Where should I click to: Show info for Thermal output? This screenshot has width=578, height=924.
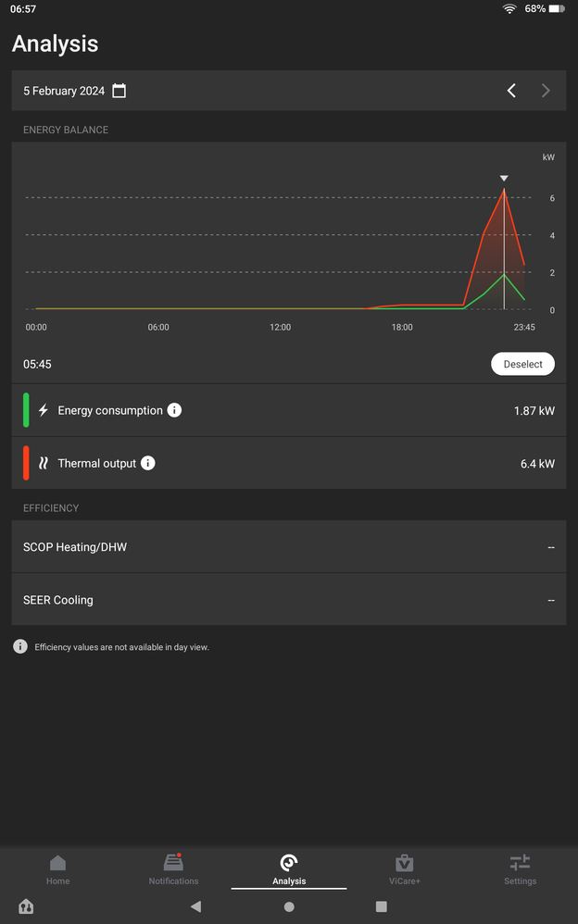(x=148, y=463)
